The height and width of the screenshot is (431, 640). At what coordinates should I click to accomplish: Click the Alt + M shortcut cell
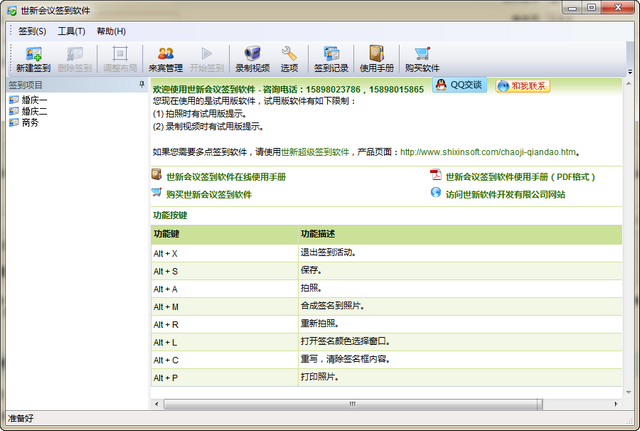pos(225,307)
